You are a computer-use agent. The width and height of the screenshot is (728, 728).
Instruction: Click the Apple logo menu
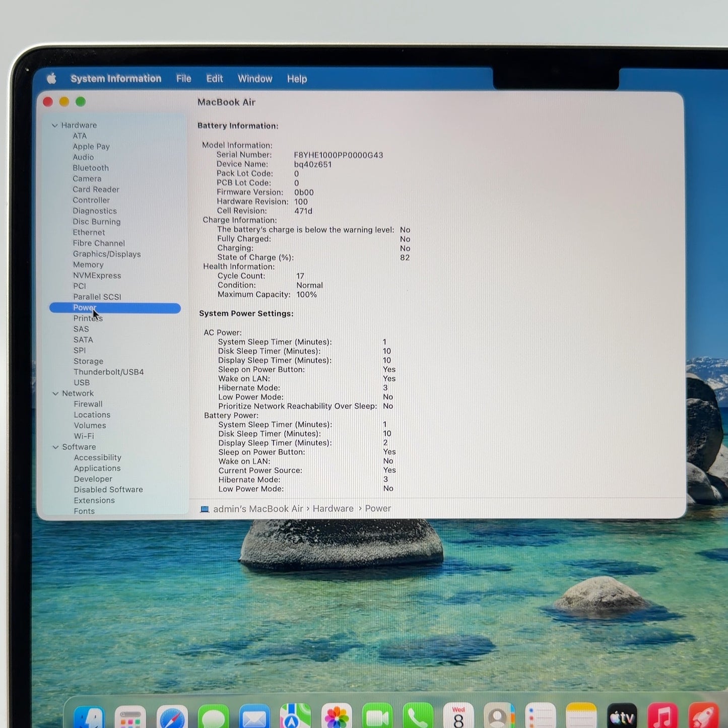tap(51, 79)
